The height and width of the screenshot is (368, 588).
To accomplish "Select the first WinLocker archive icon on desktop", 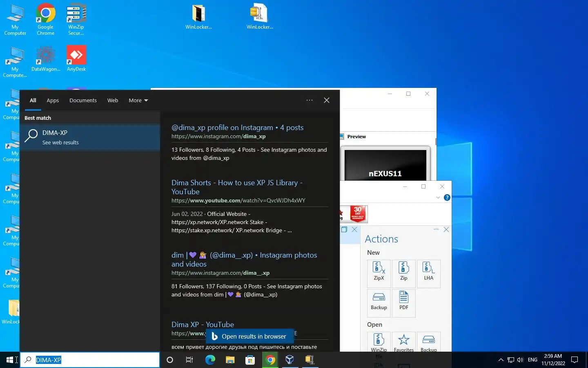I will 198,16.
